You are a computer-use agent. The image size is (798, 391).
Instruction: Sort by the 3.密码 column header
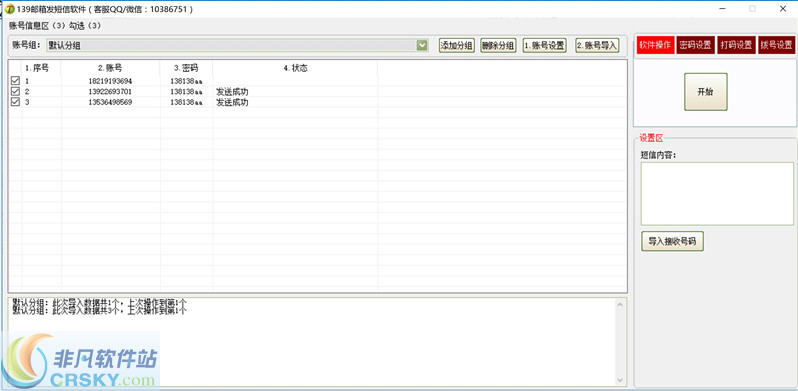click(x=186, y=68)
